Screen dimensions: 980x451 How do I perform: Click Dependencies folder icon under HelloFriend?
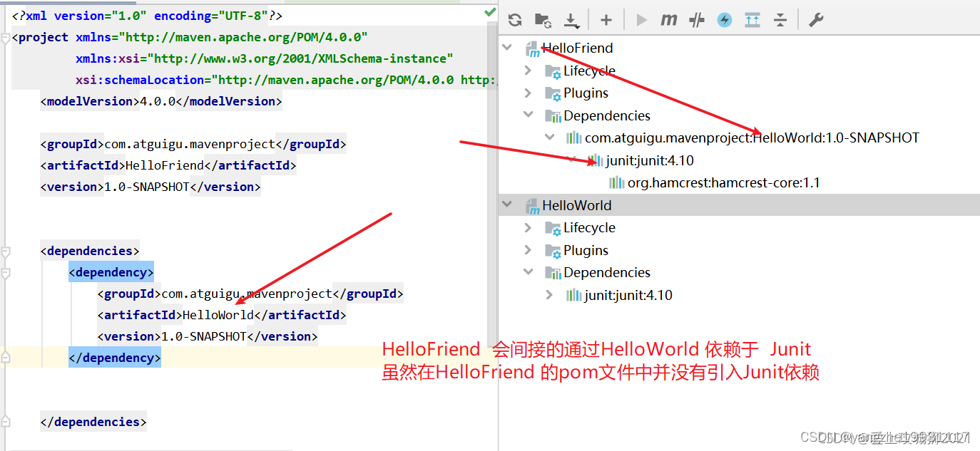point(553,116)
